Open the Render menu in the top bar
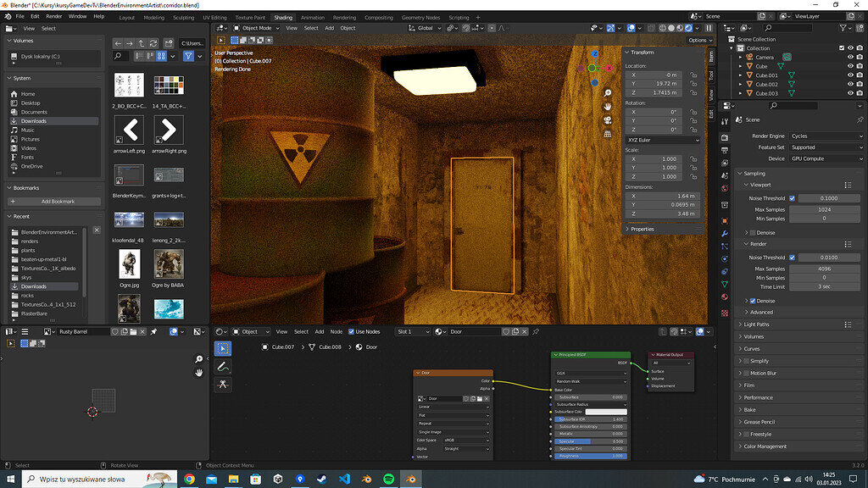 pos(53,16)
